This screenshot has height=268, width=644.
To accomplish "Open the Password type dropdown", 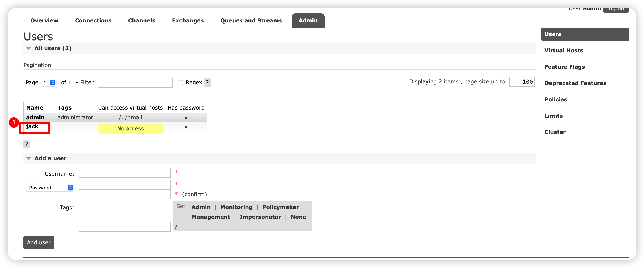I will tap(50, 188).
